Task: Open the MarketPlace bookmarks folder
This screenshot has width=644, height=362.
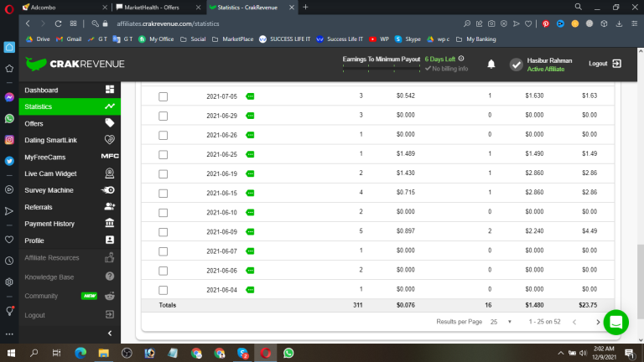Action: tap(232, 39)
